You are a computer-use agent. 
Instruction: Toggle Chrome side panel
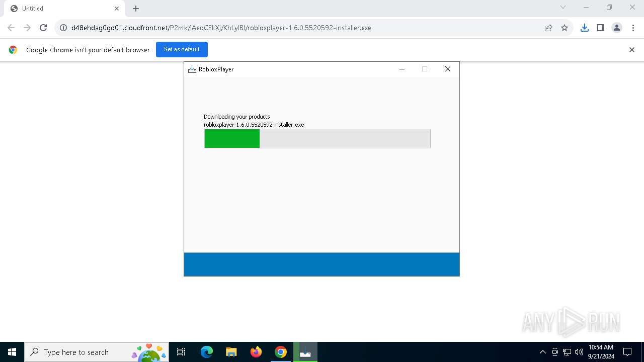[x=600, y=28]
